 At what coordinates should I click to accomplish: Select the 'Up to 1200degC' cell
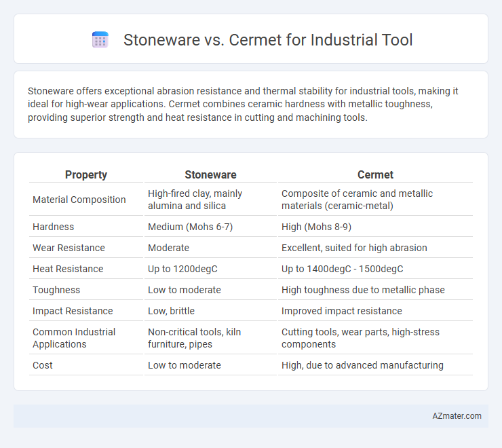pyautogui.click(x=210, y=269)
